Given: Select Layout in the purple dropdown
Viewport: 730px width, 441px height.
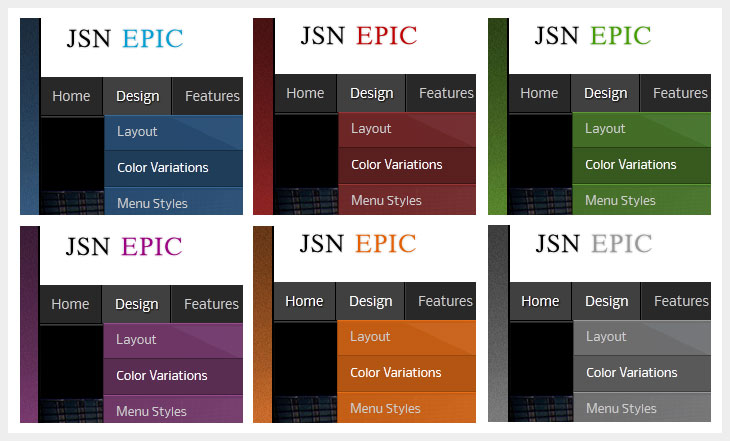Looking at the screenshot, I should click(136, 339).
